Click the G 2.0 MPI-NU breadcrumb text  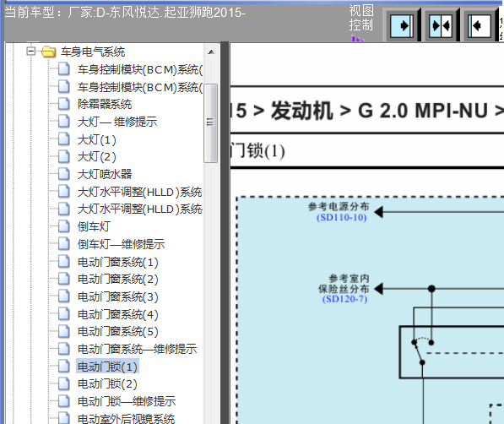click(x=423, y=111)
